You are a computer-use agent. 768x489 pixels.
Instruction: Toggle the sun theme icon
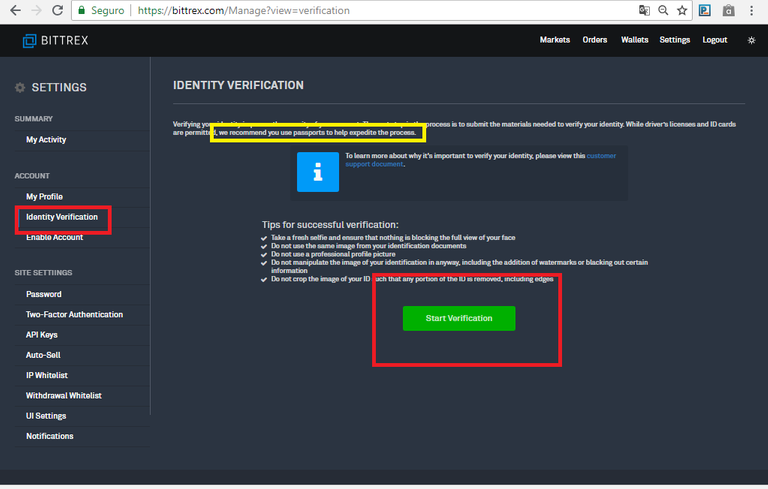(751, 40)
